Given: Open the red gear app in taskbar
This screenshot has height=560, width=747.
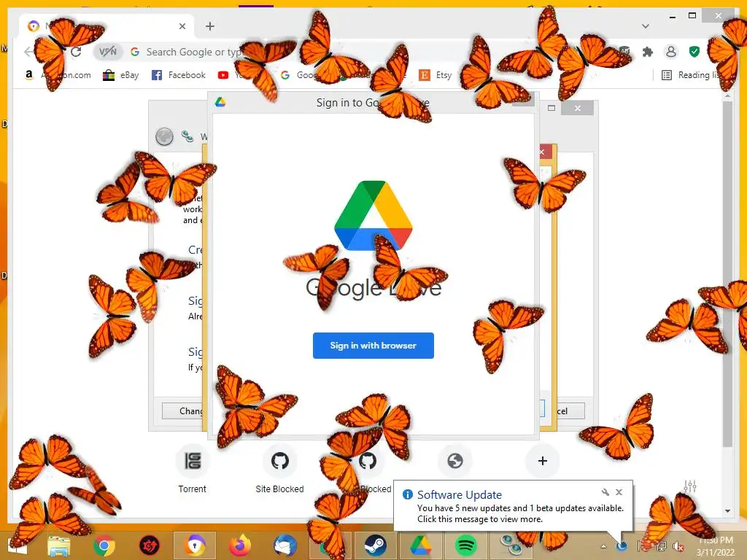Looking at the screenshot, I should tap(149, 545).
